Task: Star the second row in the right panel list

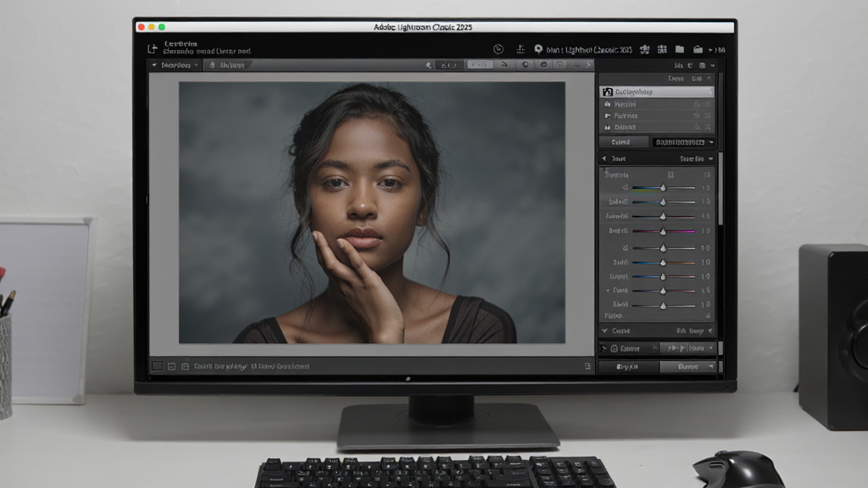Action: coord(697,104)
